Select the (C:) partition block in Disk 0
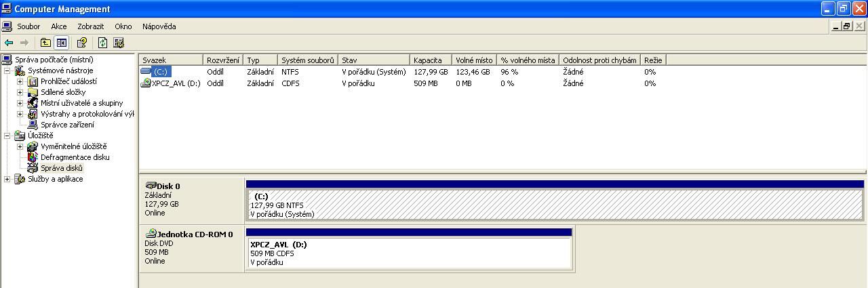868x288 pixels. point(553,205)
